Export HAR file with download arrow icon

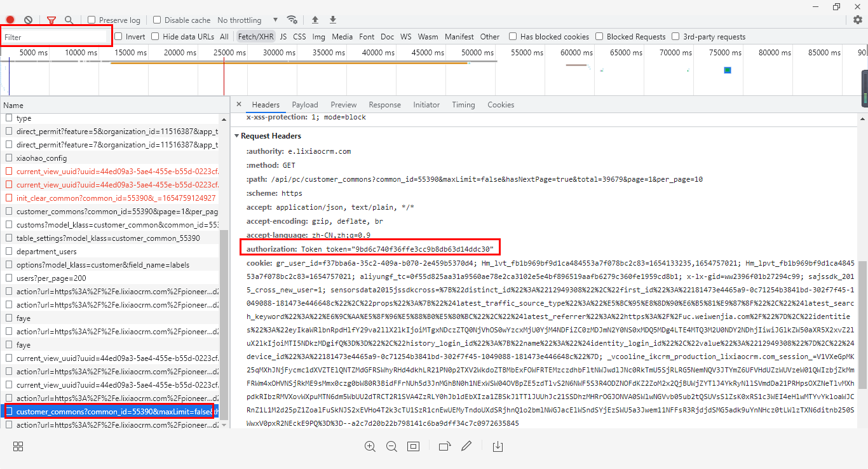tap(333, 20)
